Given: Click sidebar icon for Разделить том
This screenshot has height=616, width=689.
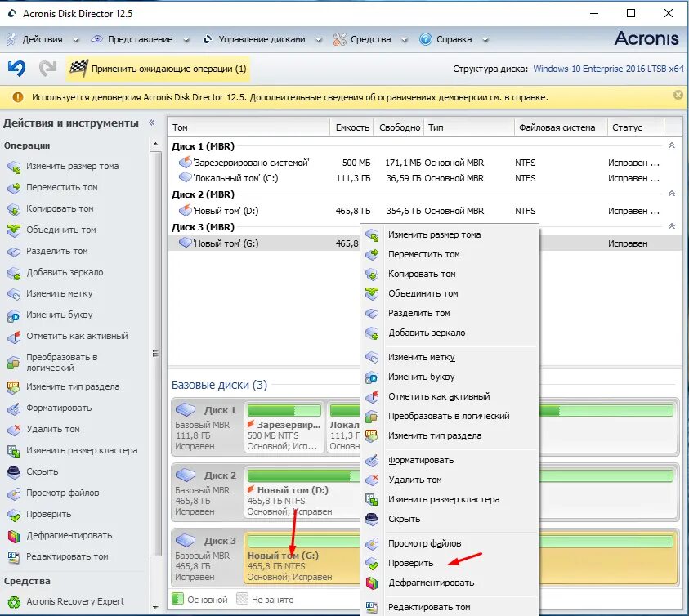Looking at the screenshot, I should tap(14, 252).
